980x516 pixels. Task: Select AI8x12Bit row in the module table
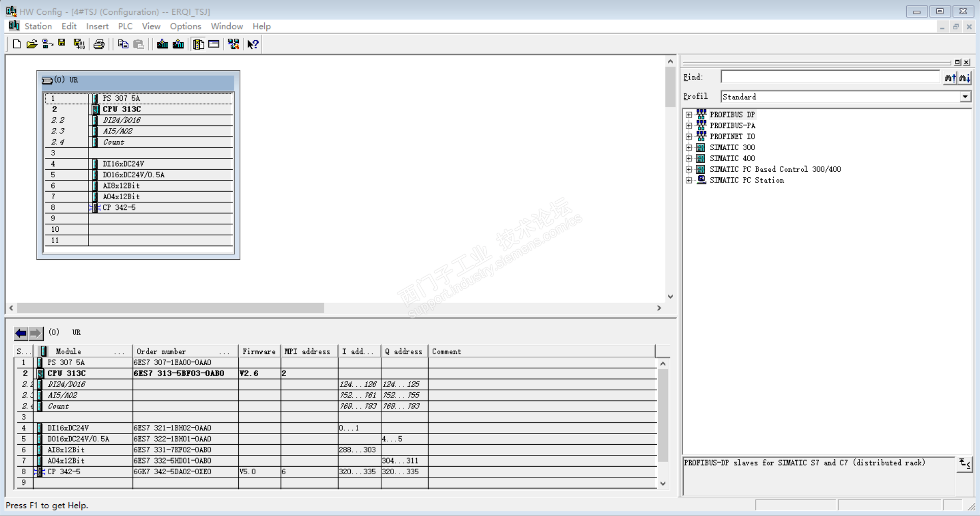(x=336, y=450)
